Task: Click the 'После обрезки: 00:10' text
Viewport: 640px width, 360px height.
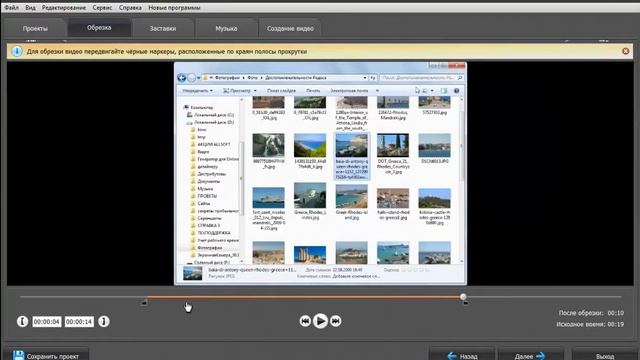Action: [591, 313]
